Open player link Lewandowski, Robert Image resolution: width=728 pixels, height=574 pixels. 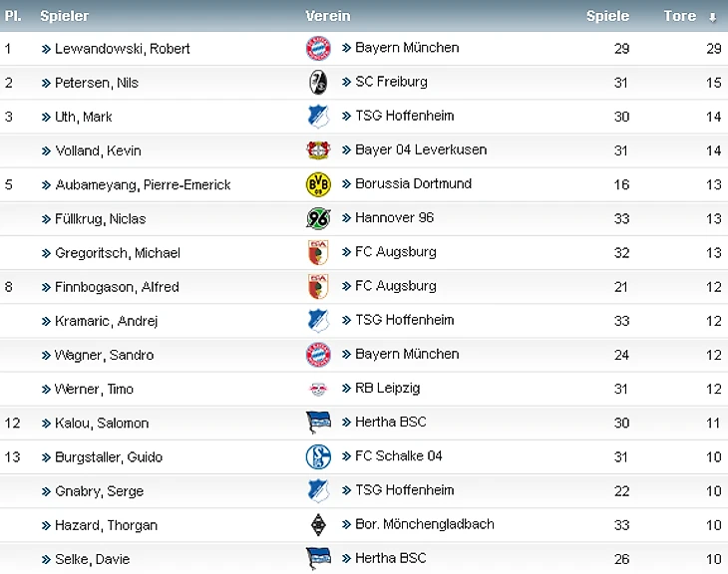pos(123,49)
